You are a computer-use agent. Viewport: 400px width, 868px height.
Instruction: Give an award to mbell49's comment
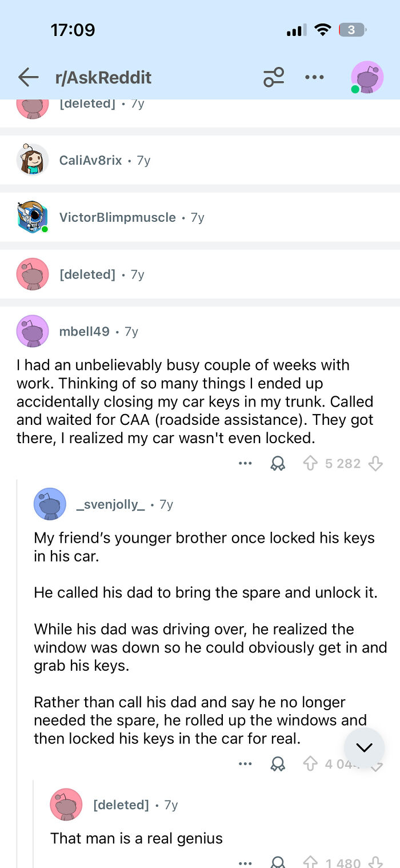coord(278,464)
